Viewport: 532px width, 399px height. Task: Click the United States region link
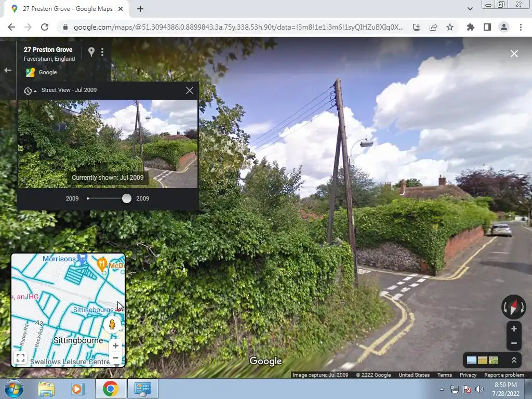point(414,375)
